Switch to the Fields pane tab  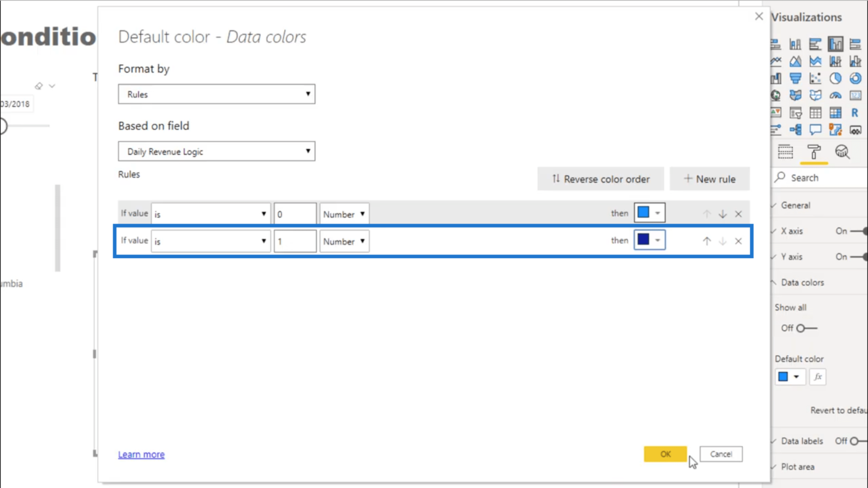tap(785, 152)
